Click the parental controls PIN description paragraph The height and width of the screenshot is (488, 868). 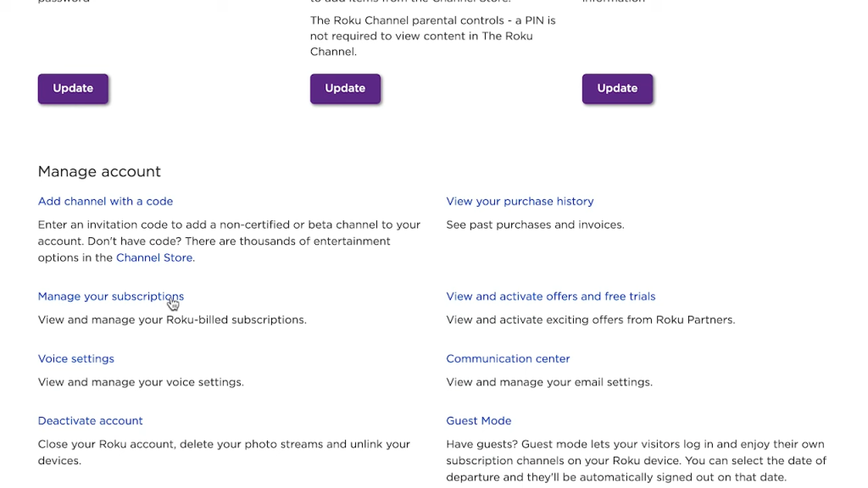(x=432, y=36)
